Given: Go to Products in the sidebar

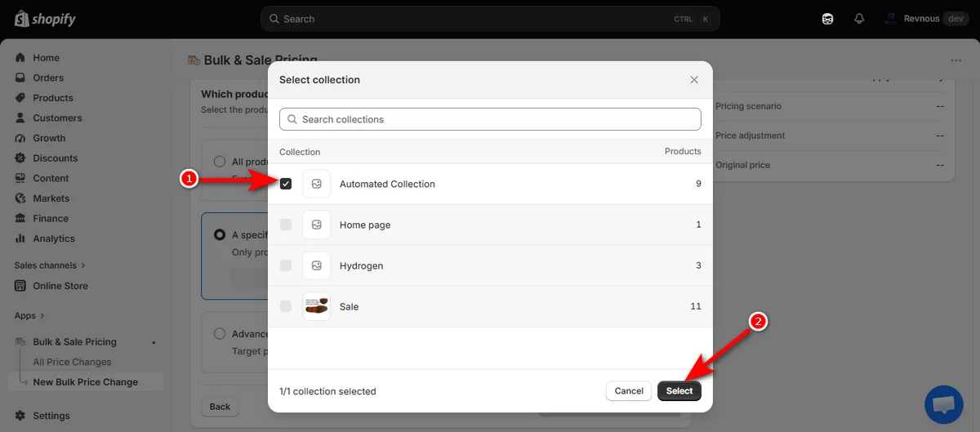Looking at the screenshot, I should (x=53, y=98).
